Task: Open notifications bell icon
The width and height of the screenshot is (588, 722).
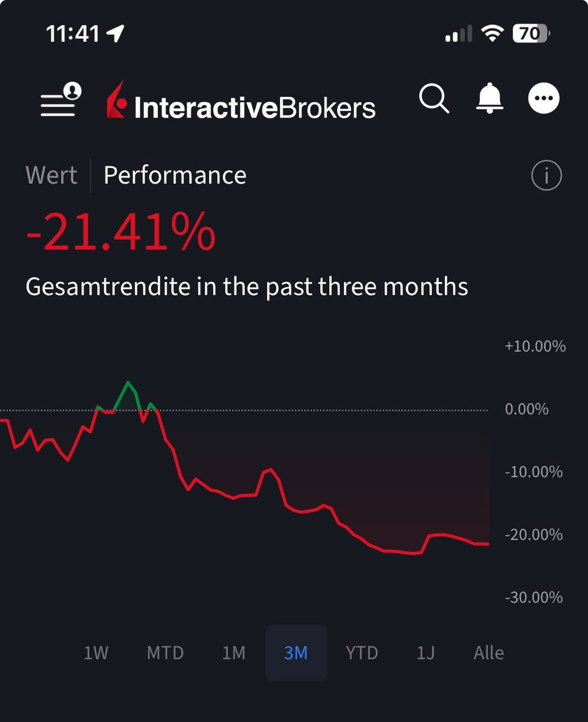Action: pyautogui.click(x=489, y=99)
